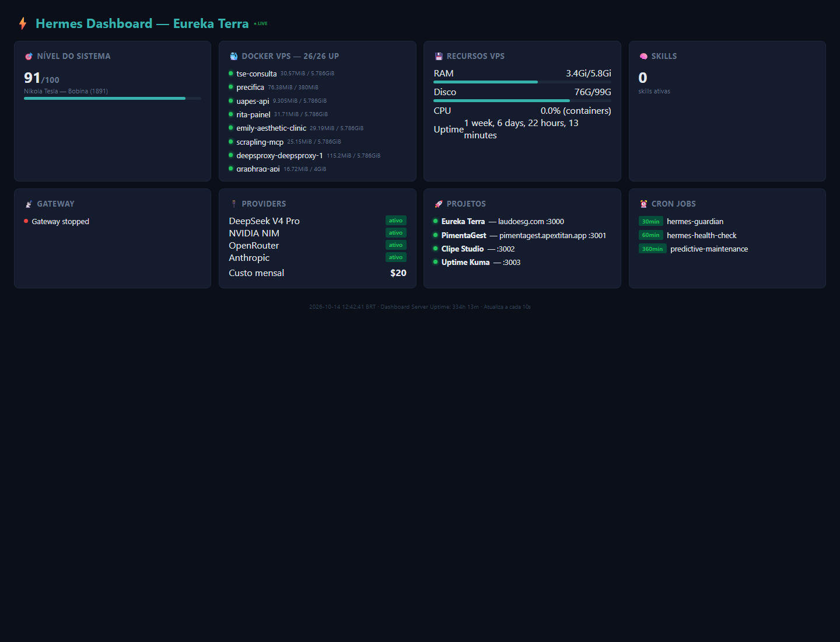Click the Disco usage bar
840x642 pixels.
click(x=523, y=101)
